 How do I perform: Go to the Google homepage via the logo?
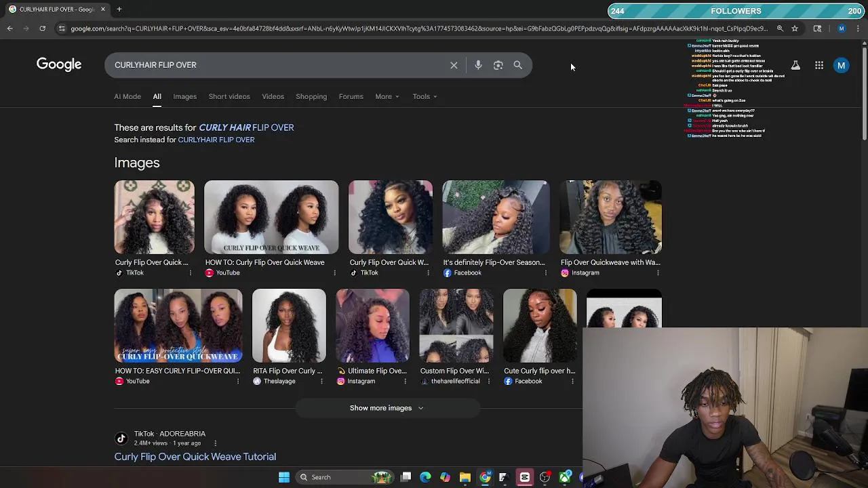59,64
